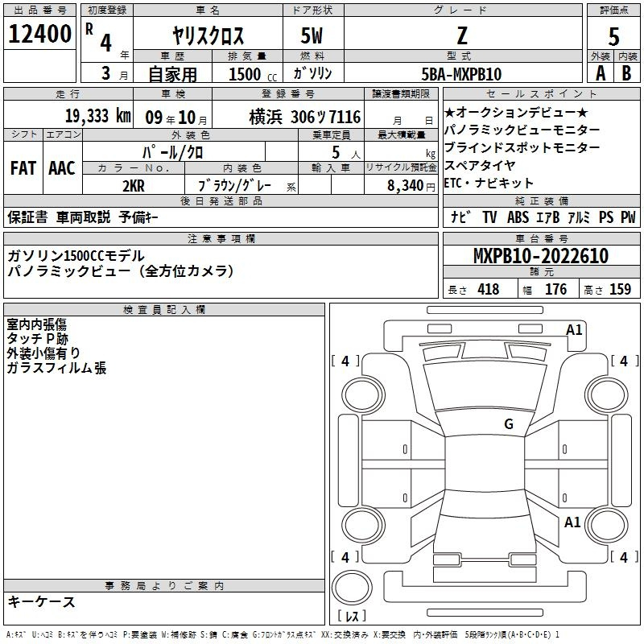
Task: Click the upper-left [4] tire rating marker
Action: [345, 361]
